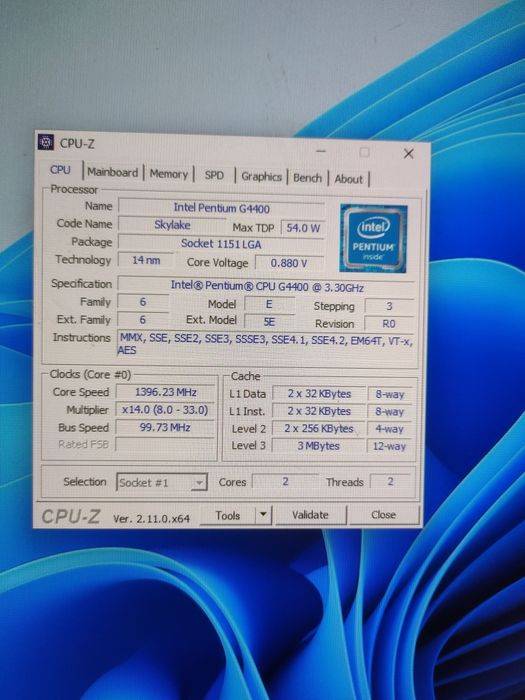Show the About tab
Screen dimensions: 525x700
click(x=348, y=179)
